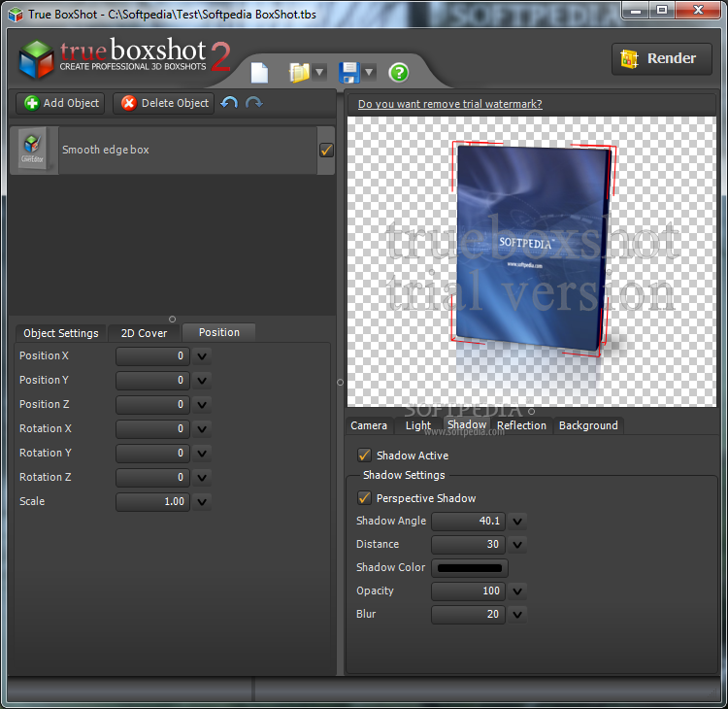Open Rotation Y dropdown arrow
The height and width of the screenshot is (709, 728).
[x=202, y=453]
